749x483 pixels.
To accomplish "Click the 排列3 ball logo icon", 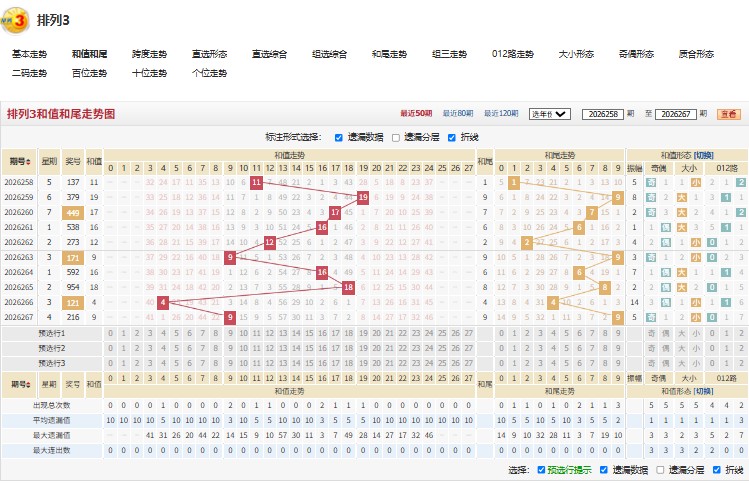I will coord(15,21).
